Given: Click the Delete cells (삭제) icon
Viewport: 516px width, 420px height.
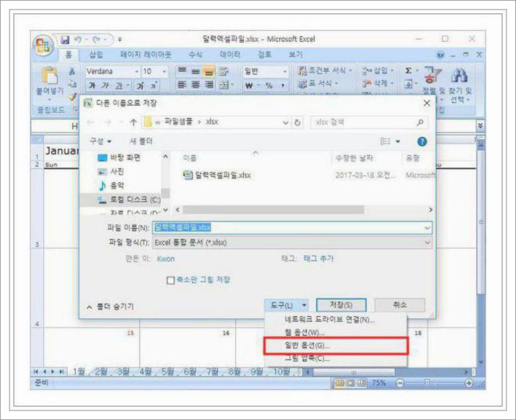Looking at the screenshot, I should click(367, 84).
